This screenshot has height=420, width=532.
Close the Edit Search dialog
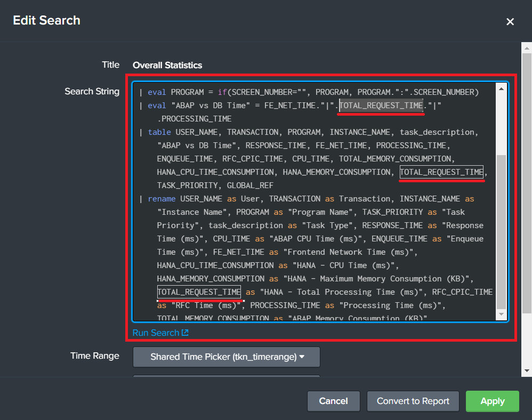pos(510,22)
